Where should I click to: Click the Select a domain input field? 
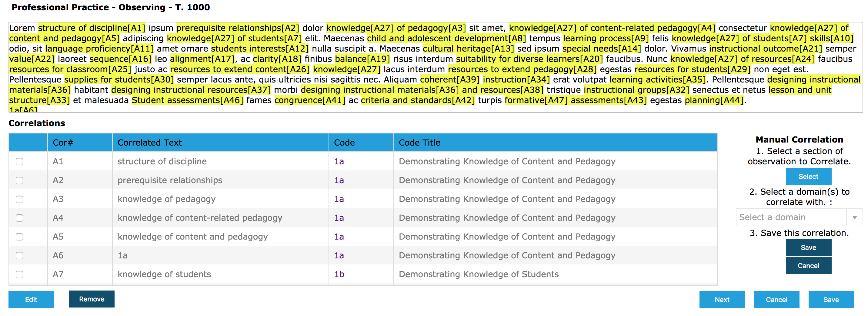point(791,217)
